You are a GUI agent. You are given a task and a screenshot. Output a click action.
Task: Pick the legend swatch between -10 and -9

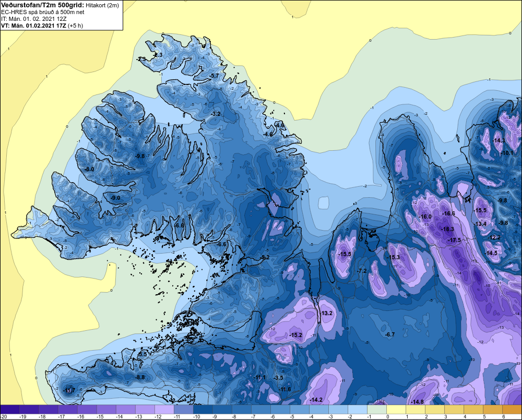pos(203,409)
